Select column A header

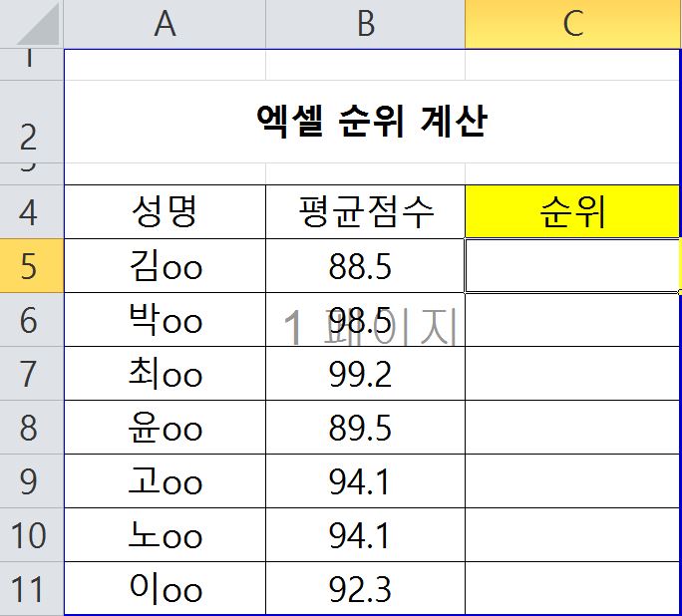pyautogui.click(x=165, y=24)
